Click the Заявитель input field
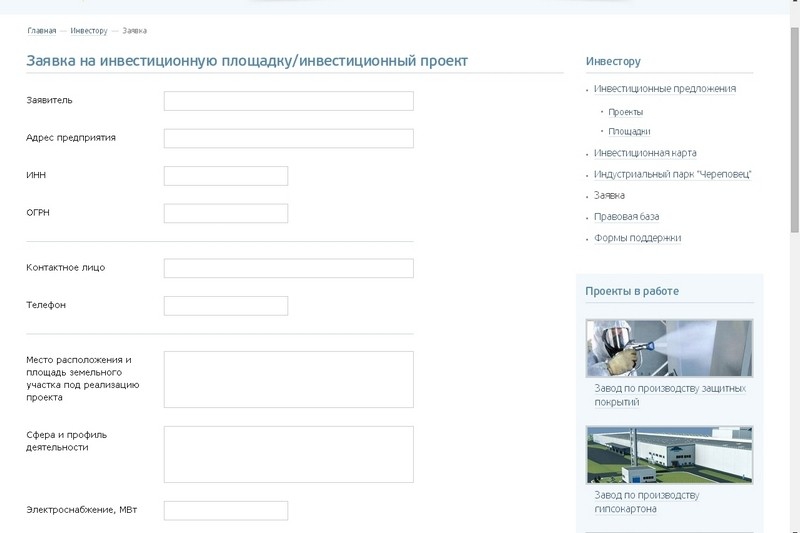Screen dimensions: 800x533 pos(288,101)
